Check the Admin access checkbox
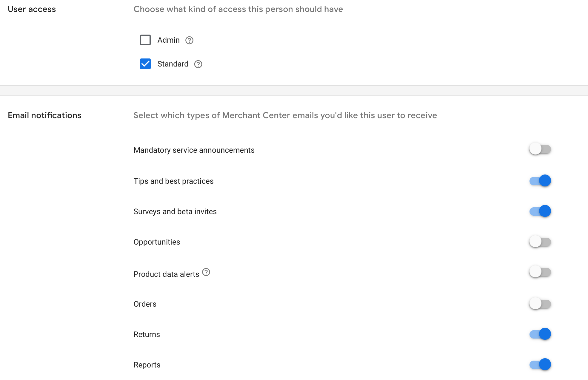This screenshot has width=588, height=380. [x=145, y=40]
